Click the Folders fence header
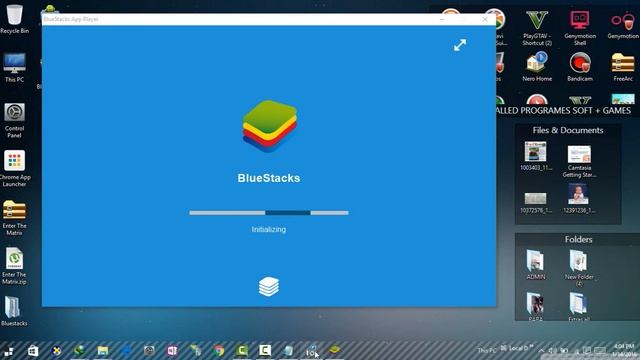This screenshot has width=640, height=360. pos(578,240)
